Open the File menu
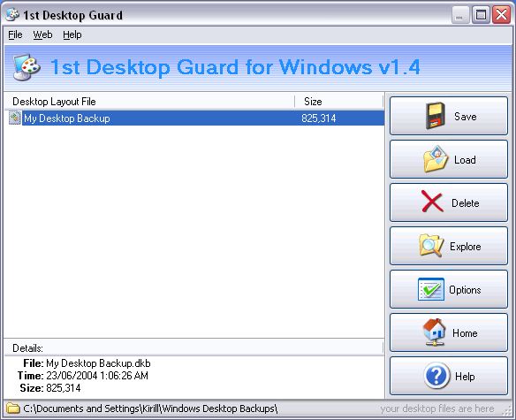The width and height of the screenshot is (516, 420). [15, 34]
